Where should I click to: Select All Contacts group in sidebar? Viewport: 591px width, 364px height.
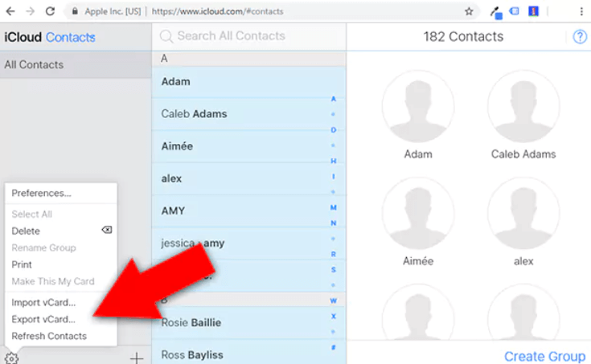pyautogui.click(x=34, y=64)
